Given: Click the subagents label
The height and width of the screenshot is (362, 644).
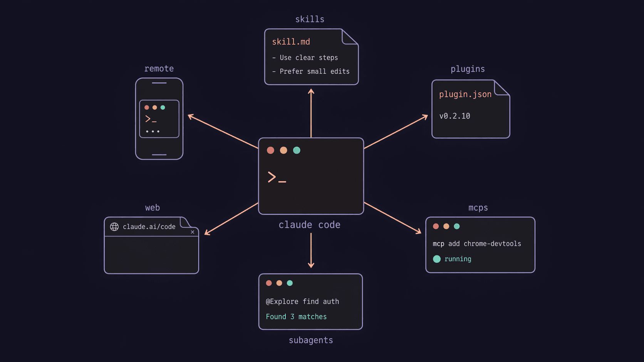Looking at the screenshot, I should 311,340.
